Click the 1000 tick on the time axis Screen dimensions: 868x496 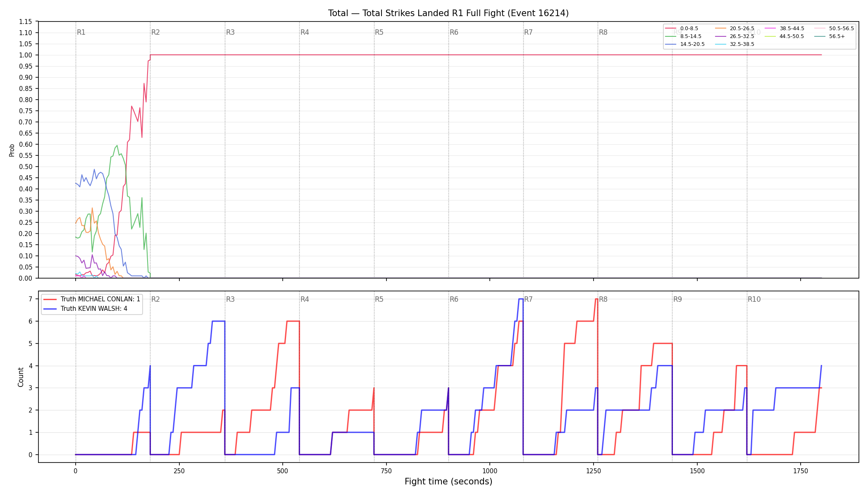490,471
